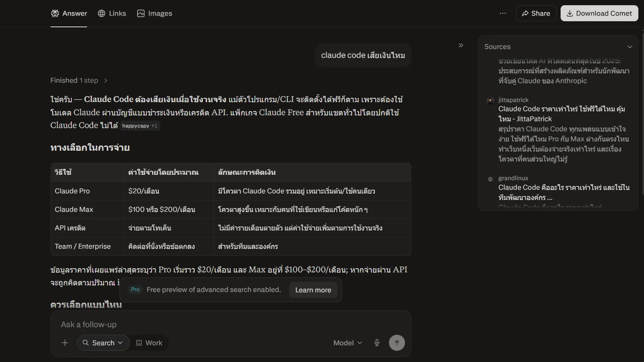The height and width of the screenshot is (362, 644).
Task: Expand the Finished 1 step details
Action: 79,80
